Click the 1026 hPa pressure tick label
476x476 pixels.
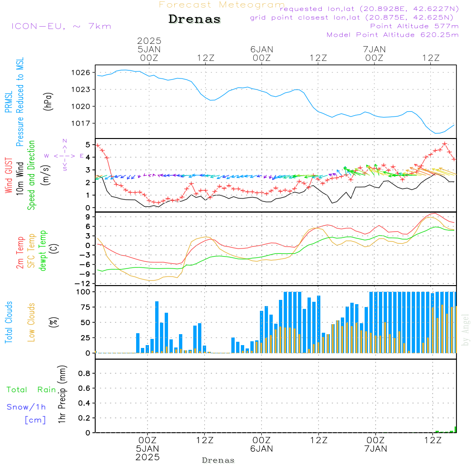tap(81, 72)
